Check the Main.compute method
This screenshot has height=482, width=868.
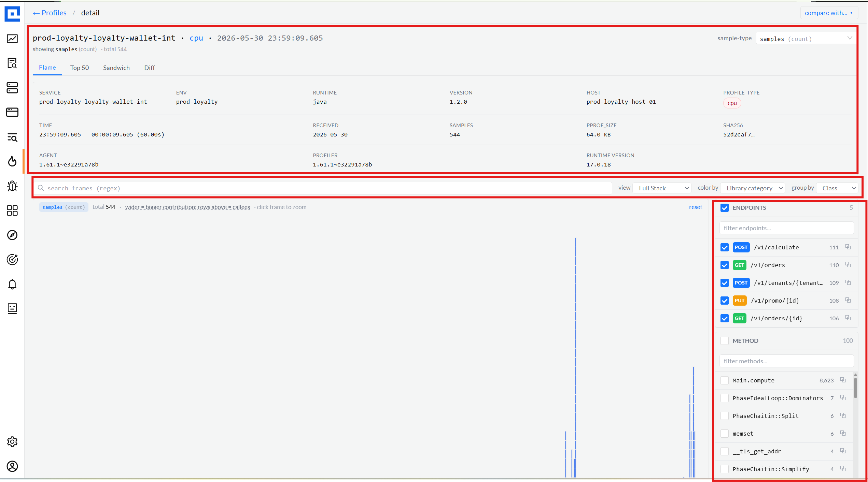[725, 380]
